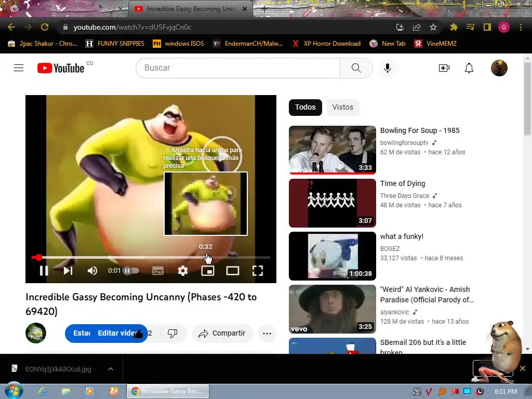Image resolution: width=532 pixels, height=399 pixels.
Task: Switch to theater mode icon
Action: pos(233,270)
